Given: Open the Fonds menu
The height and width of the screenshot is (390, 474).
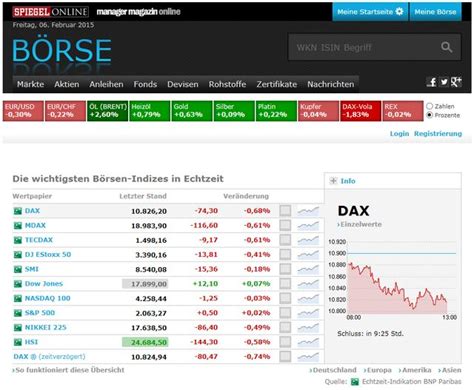Looking at the screenshot, I should coord(145,84).
